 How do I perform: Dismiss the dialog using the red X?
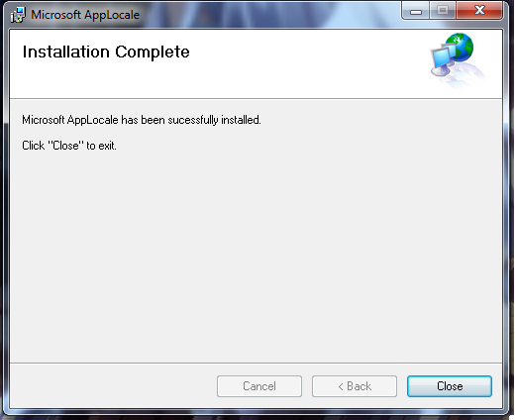[479, 11]
